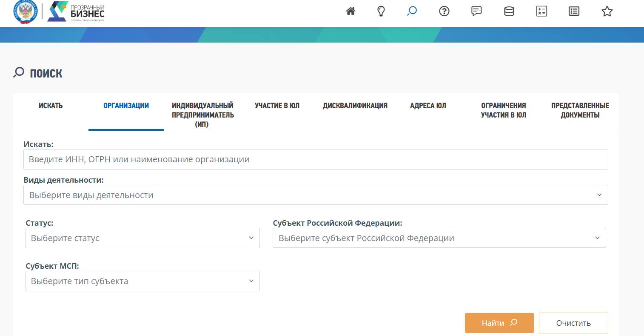Open favorites star icon
This screenshot has width=644, height=336.
(607, 11)
